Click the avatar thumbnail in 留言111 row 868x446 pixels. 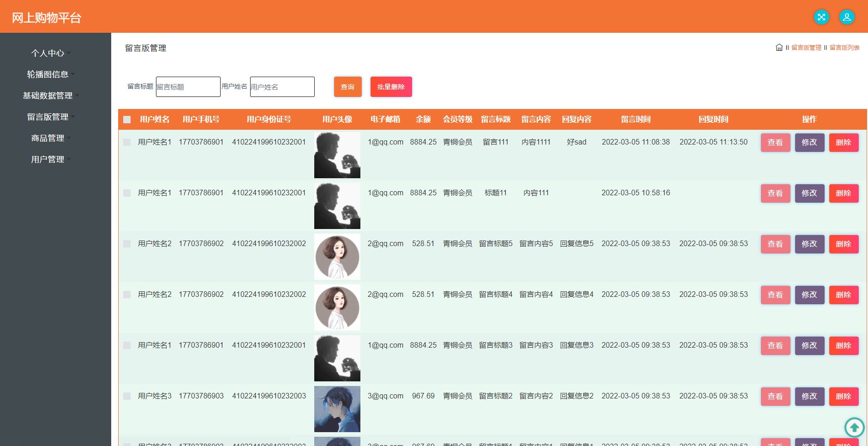click(337, 155)
